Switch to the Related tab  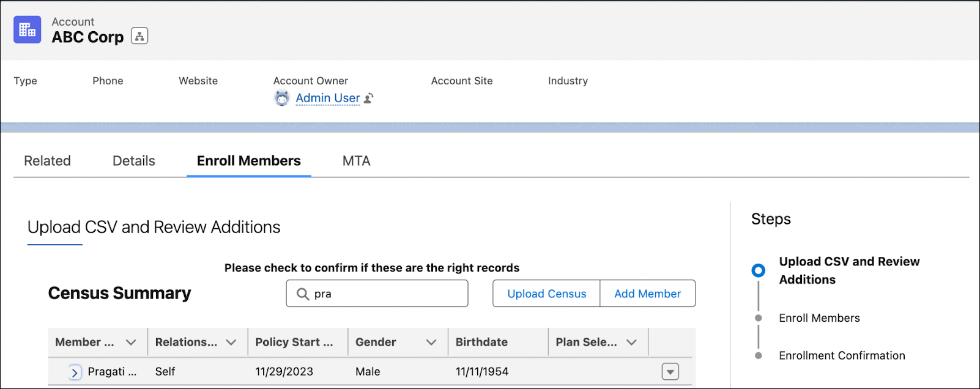47,161
